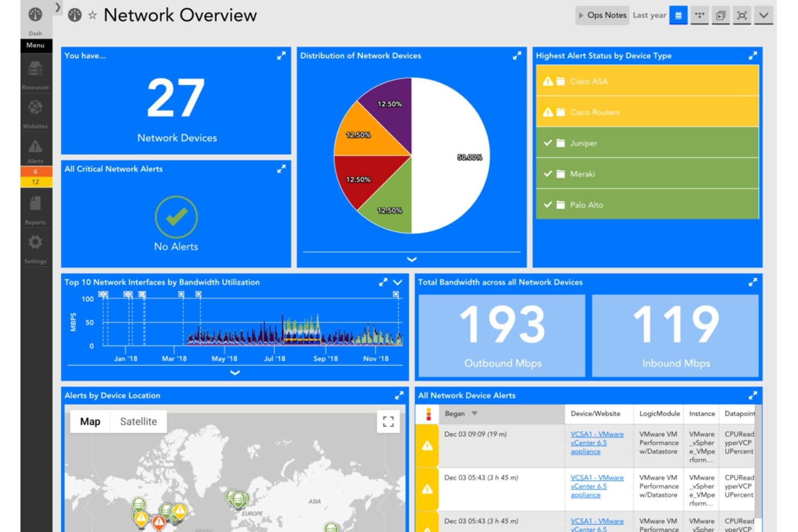Click the 119 Inbound Mbps tile

pyautogui.click(x=676, y=336)
